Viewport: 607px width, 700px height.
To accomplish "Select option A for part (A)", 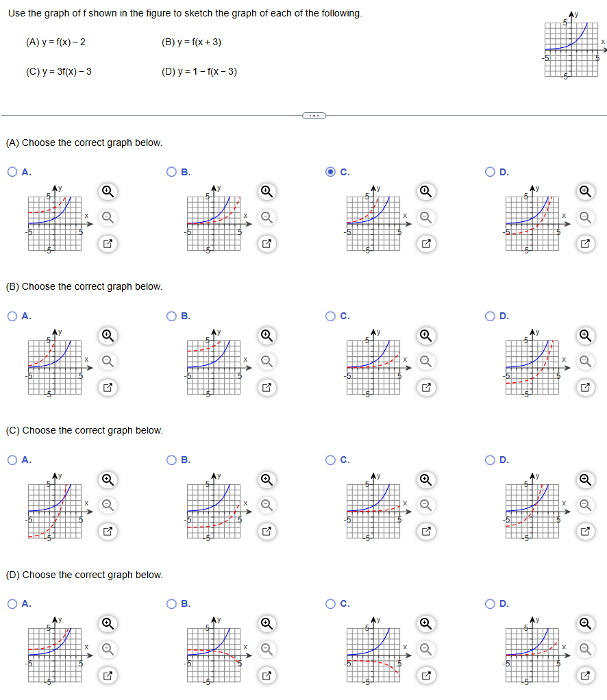I will click(x=11, y=172).
